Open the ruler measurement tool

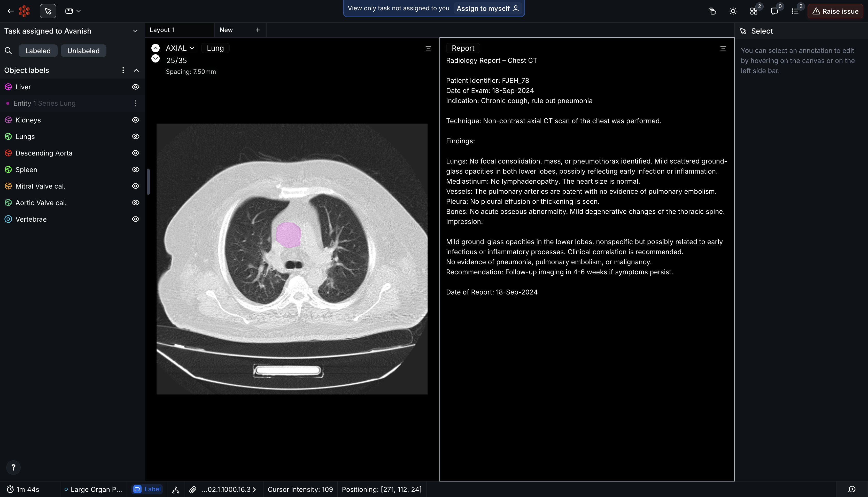click(x=69, y=11)
